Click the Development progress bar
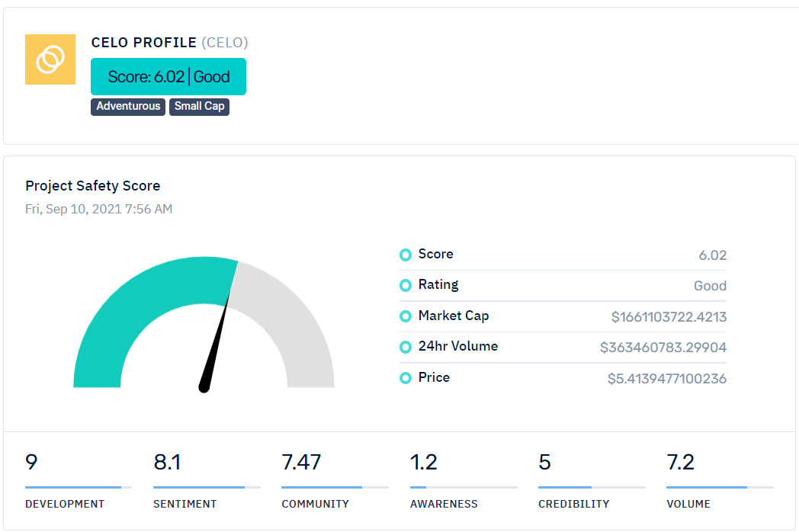The height and width of the screenshot is (532, 799). (x=79, y=487)
